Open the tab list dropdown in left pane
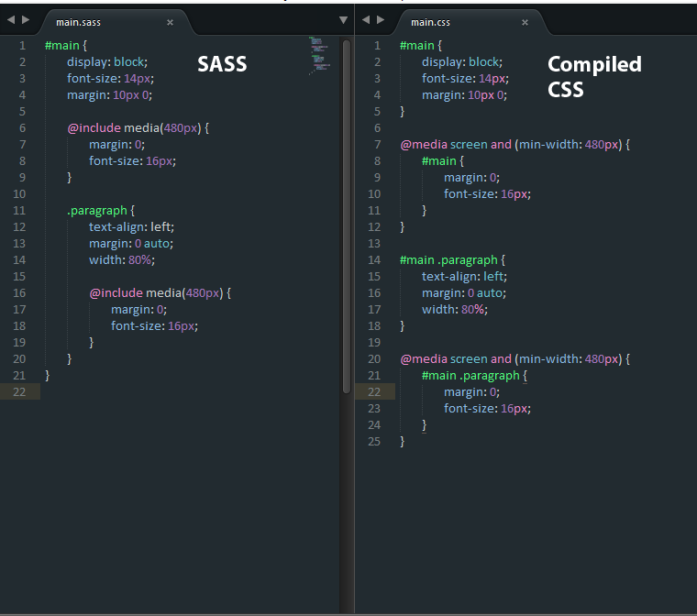This screenshot has width=697, height=616. pos(343,20)
